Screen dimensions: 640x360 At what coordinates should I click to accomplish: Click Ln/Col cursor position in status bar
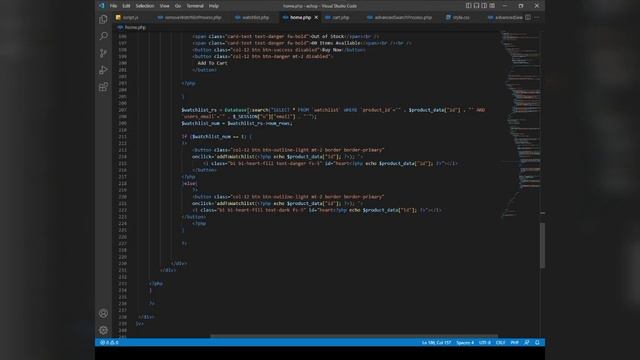coord(436,342)
